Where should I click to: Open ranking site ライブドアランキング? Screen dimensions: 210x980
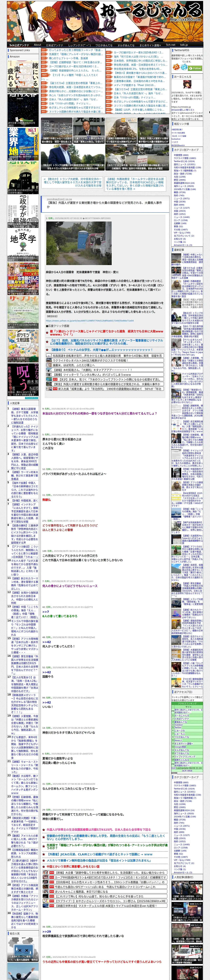[184, 757]
